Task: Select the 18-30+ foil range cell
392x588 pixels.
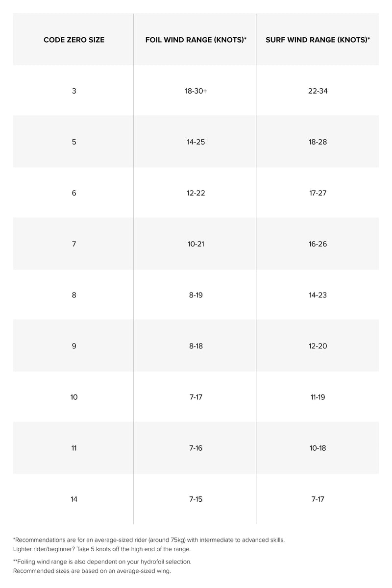Action: pos(196,91)
